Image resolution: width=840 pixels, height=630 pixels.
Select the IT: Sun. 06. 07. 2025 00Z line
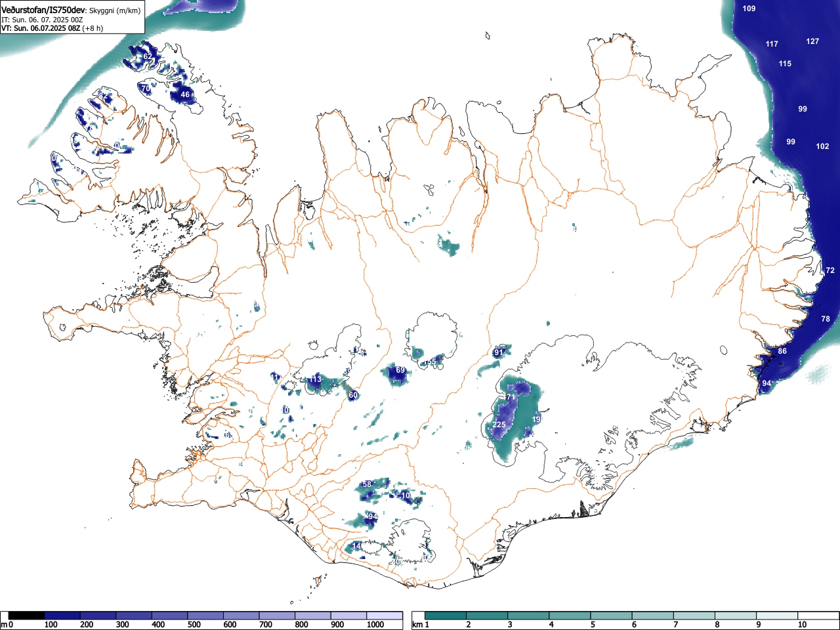coord(42,20)
